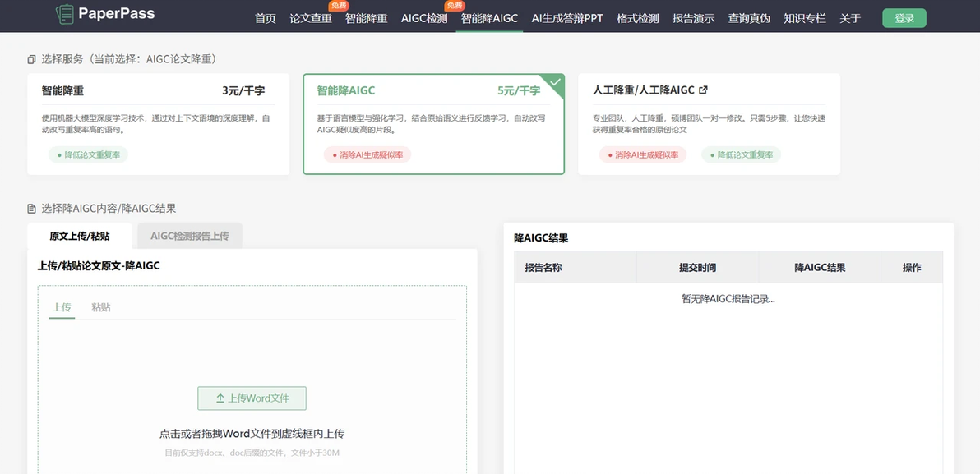Click 消除AI生成疑似率 tag in 智能降AIGC card

click(367, 154)
